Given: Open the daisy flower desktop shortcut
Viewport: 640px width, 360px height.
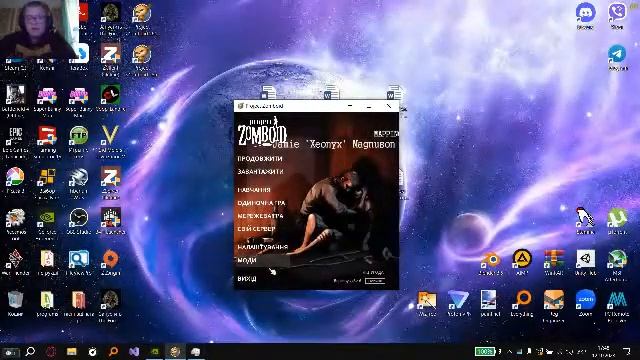Looking at the screenshot, I should click(15, 224).
